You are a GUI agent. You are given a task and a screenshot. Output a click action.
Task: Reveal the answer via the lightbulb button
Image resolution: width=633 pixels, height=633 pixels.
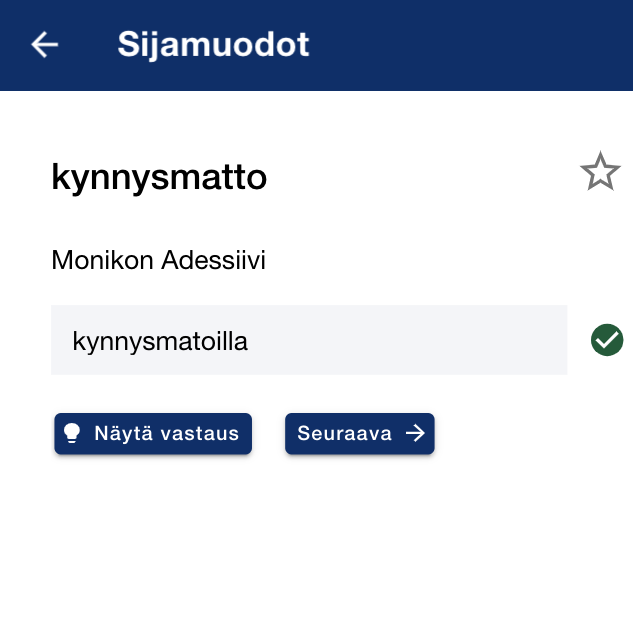click(153, 433)
